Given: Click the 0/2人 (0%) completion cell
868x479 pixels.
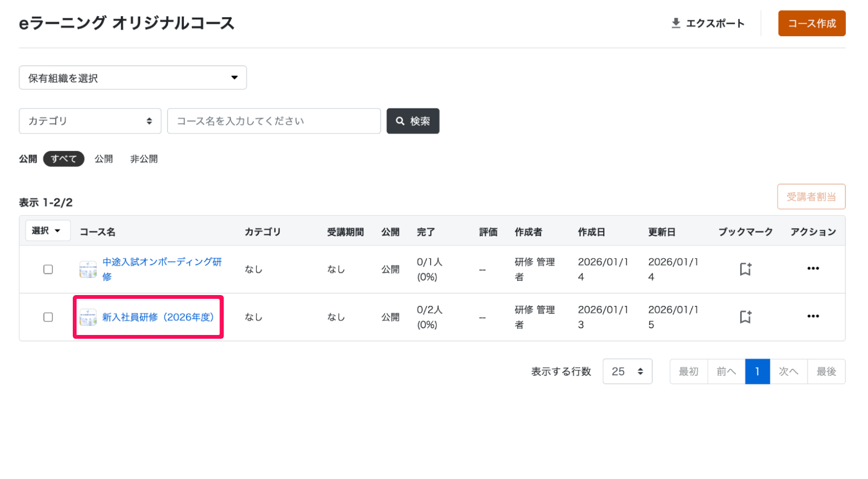Looking at the screenshot, I should coord(430,317).
